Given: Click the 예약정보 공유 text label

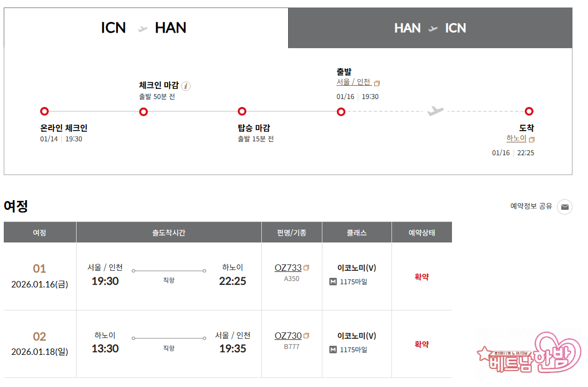Looking at the screenshot, I should click(531, 206).
